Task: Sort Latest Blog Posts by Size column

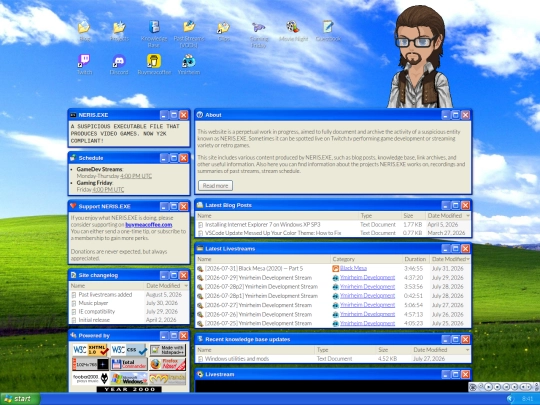Action: click(413, 216)
